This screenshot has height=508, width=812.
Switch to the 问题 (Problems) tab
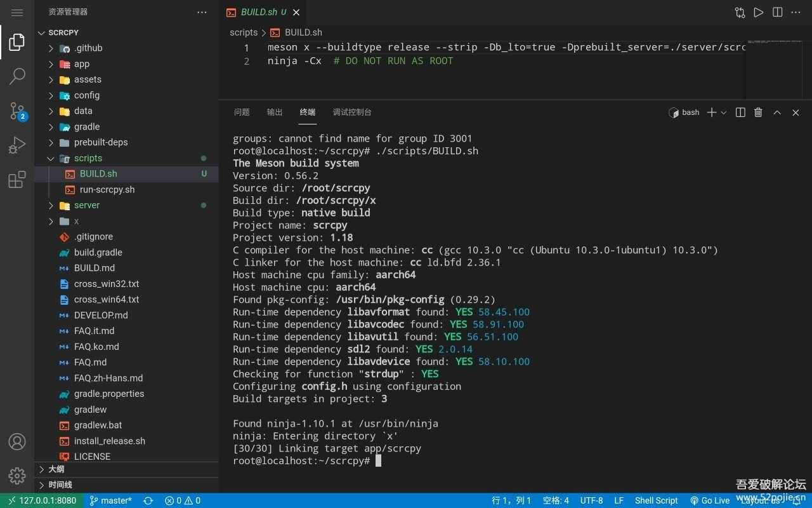click(x=242, y=112)
